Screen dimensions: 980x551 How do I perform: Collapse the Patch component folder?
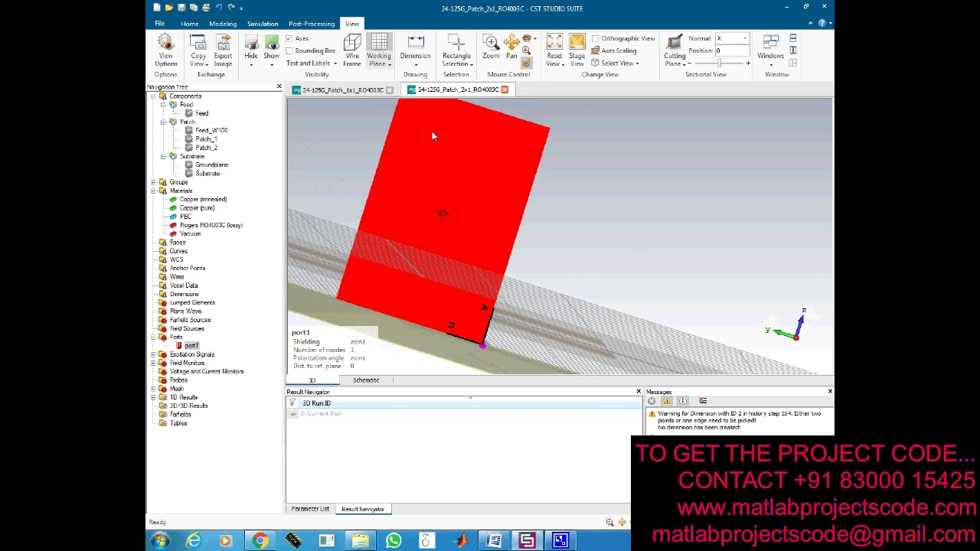click(163, 122)
